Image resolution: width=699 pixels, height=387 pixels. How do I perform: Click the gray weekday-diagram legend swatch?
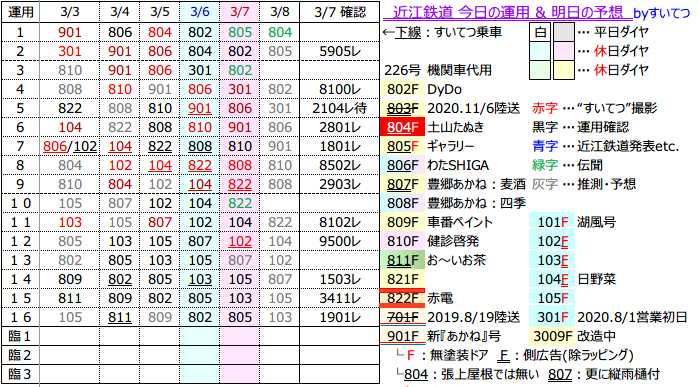click(x=563, y=33)
